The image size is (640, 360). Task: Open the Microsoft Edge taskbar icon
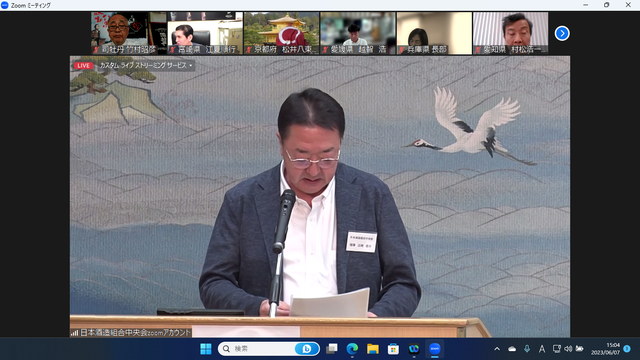click(352, 349)
